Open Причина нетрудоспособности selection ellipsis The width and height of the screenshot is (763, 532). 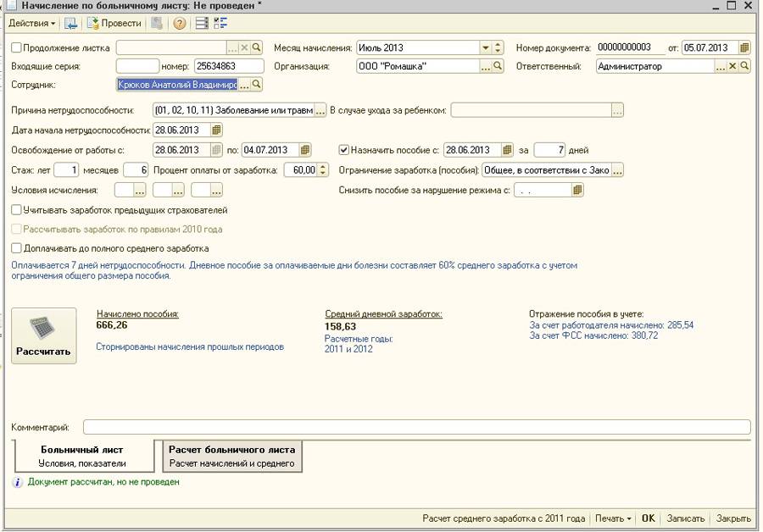[320, 110]
